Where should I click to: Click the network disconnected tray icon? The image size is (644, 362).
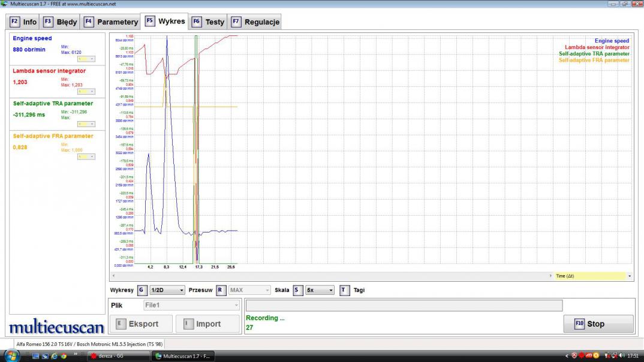pos(615,356)
